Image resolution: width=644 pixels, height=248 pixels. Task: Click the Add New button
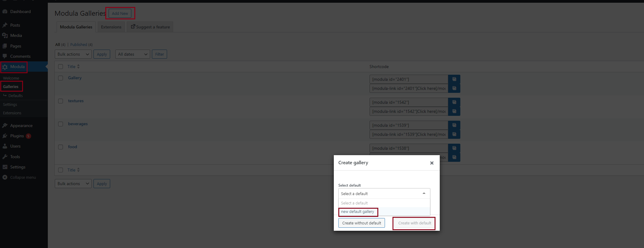point(120,14)
